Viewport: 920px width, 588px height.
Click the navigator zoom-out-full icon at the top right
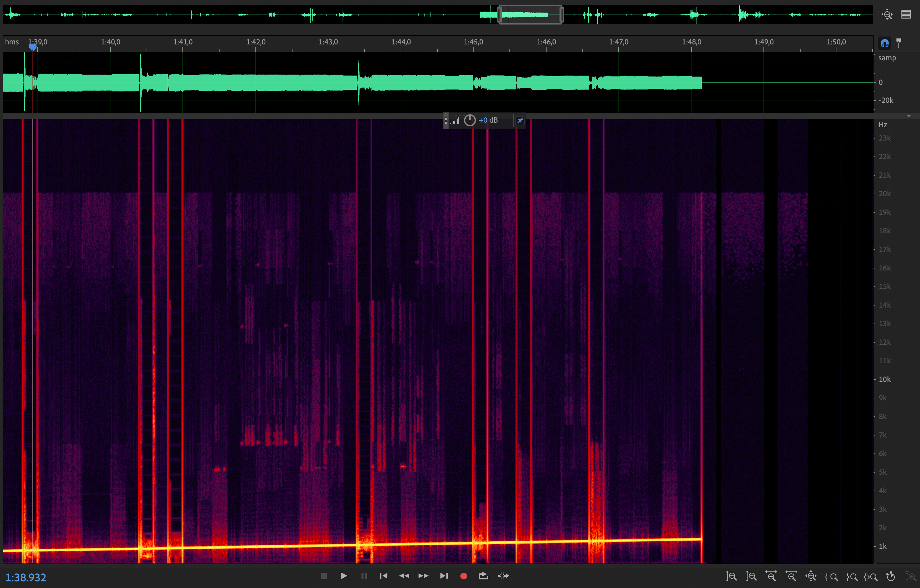click(x=887, y=15)
